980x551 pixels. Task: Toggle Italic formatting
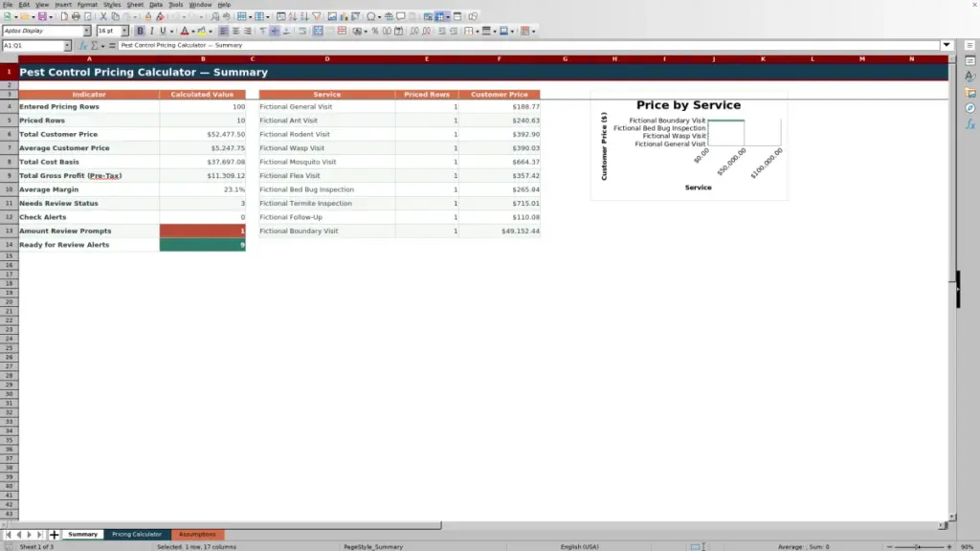coord(152,31)
